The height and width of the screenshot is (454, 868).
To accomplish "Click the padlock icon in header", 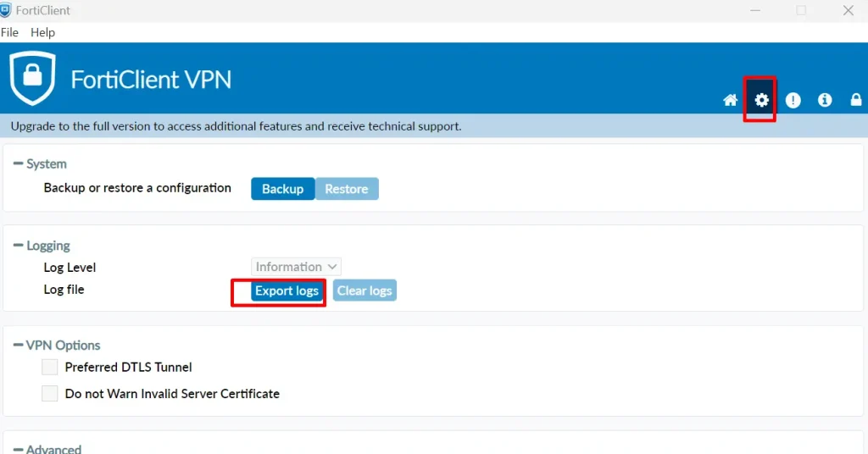I will [855, 100].
